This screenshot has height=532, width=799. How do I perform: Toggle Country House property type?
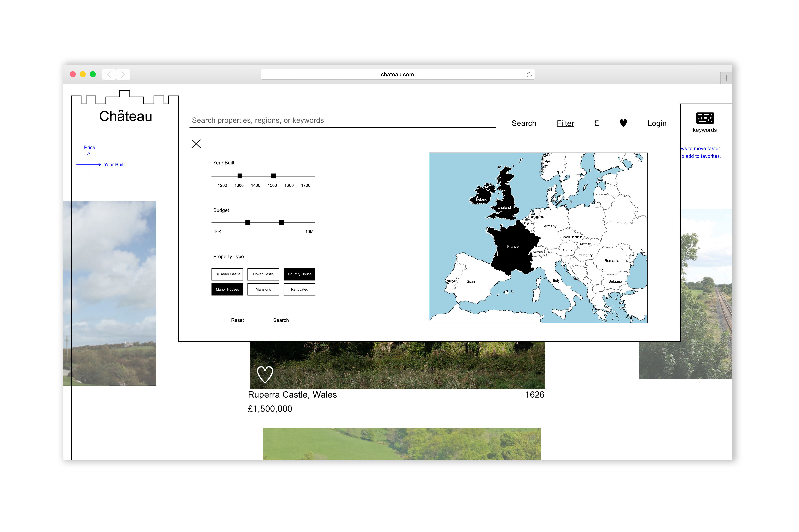(299, 274)
